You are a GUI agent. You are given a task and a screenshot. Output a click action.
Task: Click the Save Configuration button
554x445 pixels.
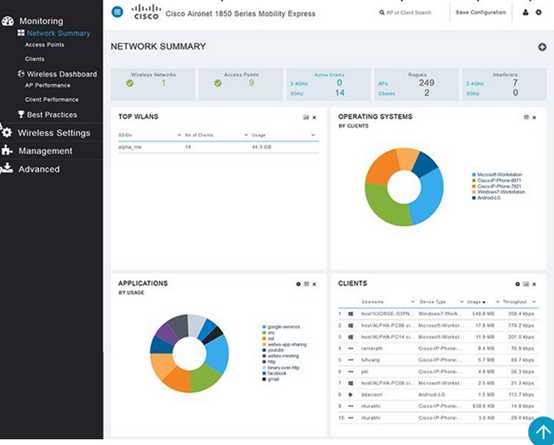(x=481, y=12)
